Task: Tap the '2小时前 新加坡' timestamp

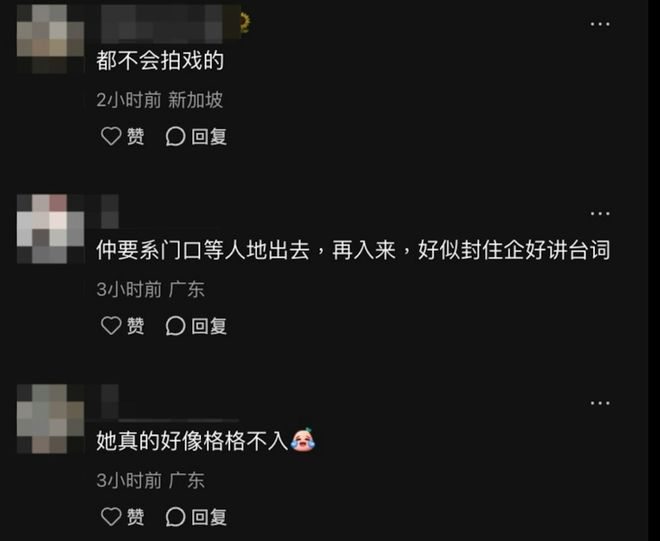Action: pyautogui.click(x=160, y=100)
